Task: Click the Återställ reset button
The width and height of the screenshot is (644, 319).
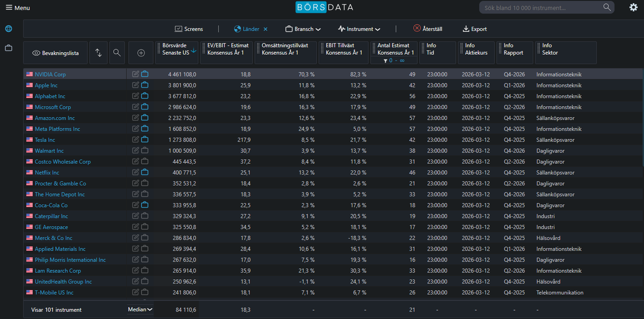Action: point(428,29)
